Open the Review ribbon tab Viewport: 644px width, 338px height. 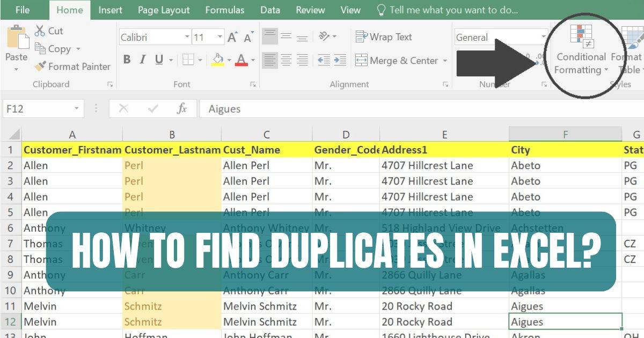[x=311, y=10]
